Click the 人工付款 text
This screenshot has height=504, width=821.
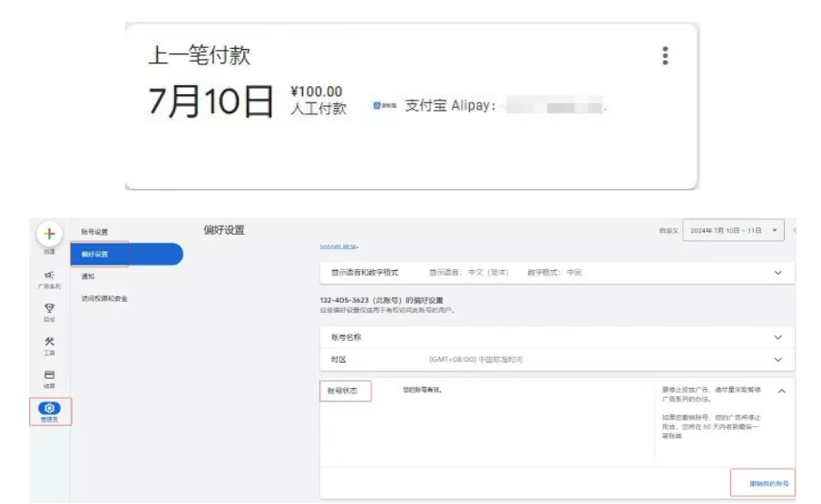click(x=318, y=109)
